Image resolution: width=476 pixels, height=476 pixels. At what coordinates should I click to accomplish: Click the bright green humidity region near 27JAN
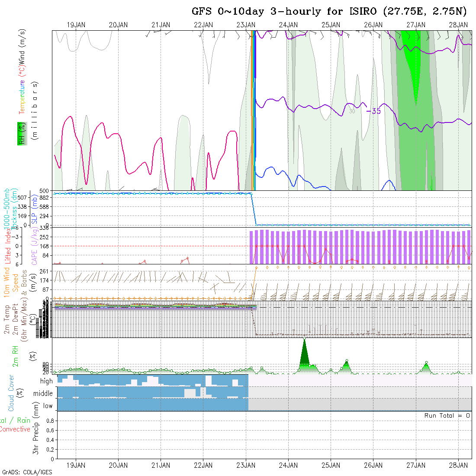click(413, 65)
